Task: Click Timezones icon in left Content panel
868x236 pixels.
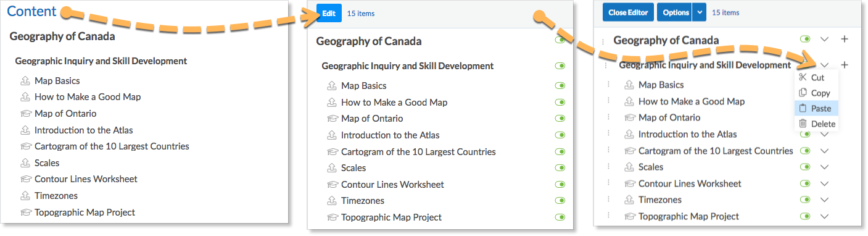Action: coord(25,196)
